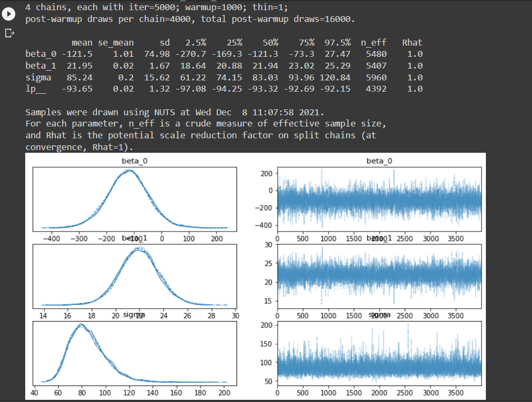Click the lp__ mean value -93.65
This screenshot has height=402, width=532.
point(77,89)
